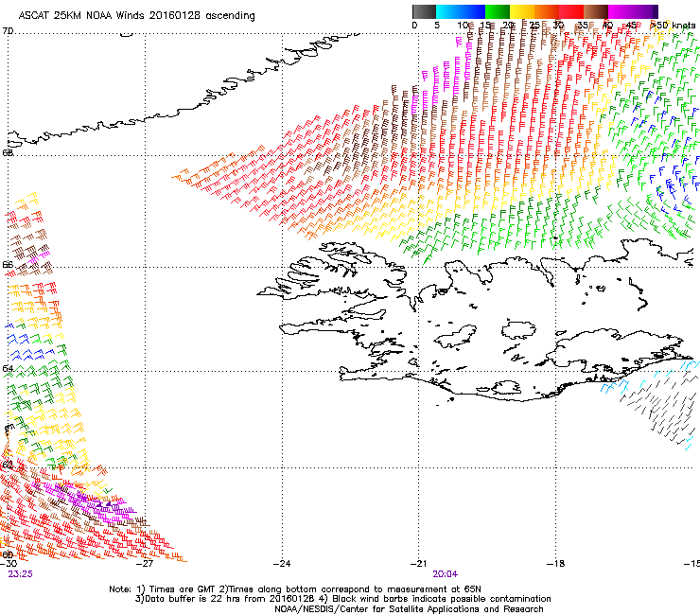The image size is (700, 615).
Task: Click the 'NOAA/NESDIS/Center for Satellite Applications and Research' credit
Action: tap(409, 609)
